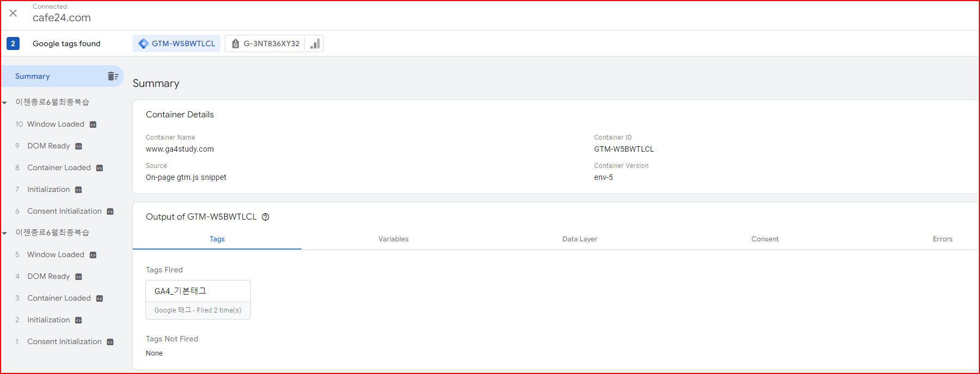Click the code icon next to event 9 DOM Ready

[x=78, y=146]
